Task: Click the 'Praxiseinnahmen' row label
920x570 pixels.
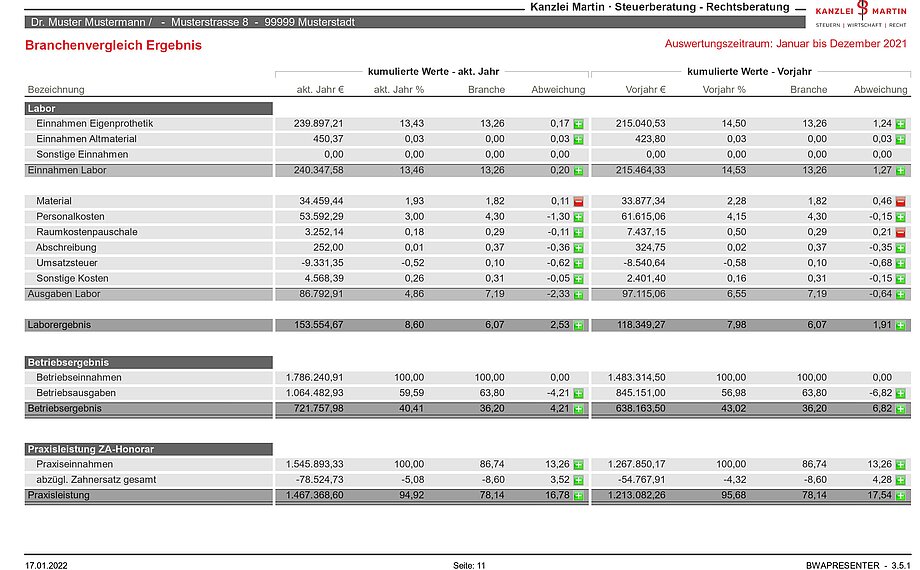Action: (x=74, y=464)
